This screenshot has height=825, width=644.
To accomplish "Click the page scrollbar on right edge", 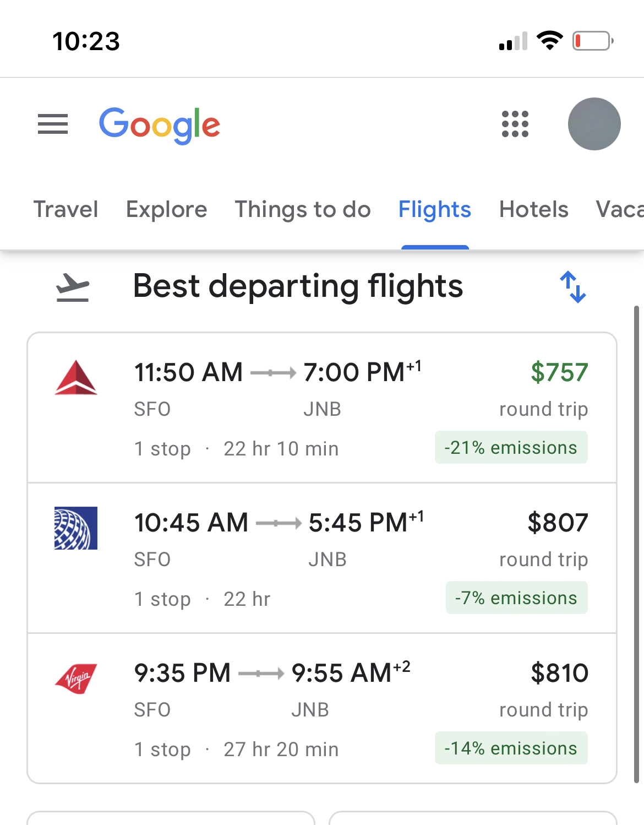I will [x=637, y=544].
